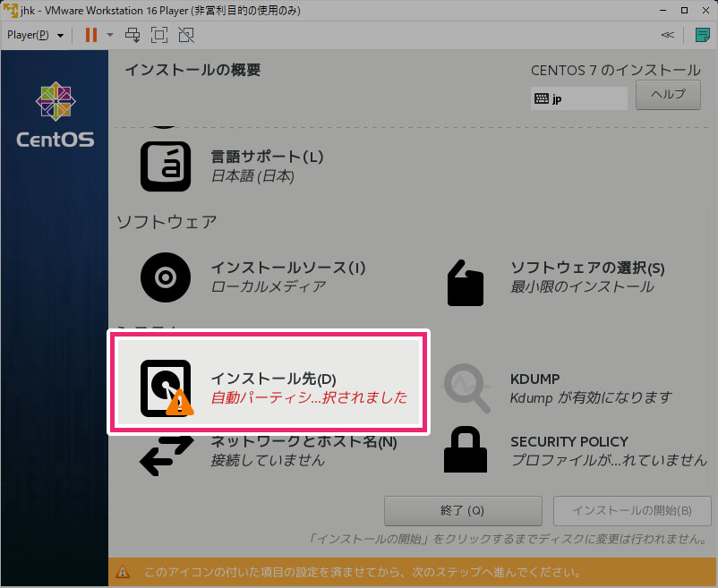Open インストール先(D) disk icon
The image size is (718, 588).
(x=167, y=388)
